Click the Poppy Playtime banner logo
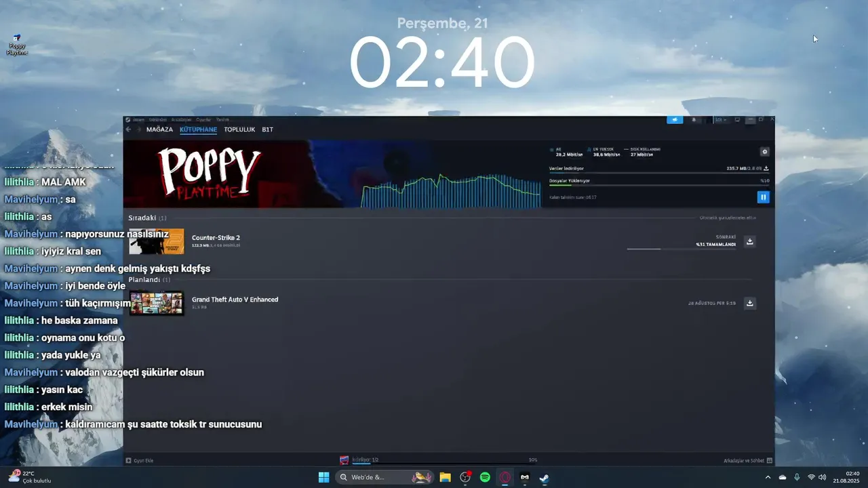 coord(210,172)
